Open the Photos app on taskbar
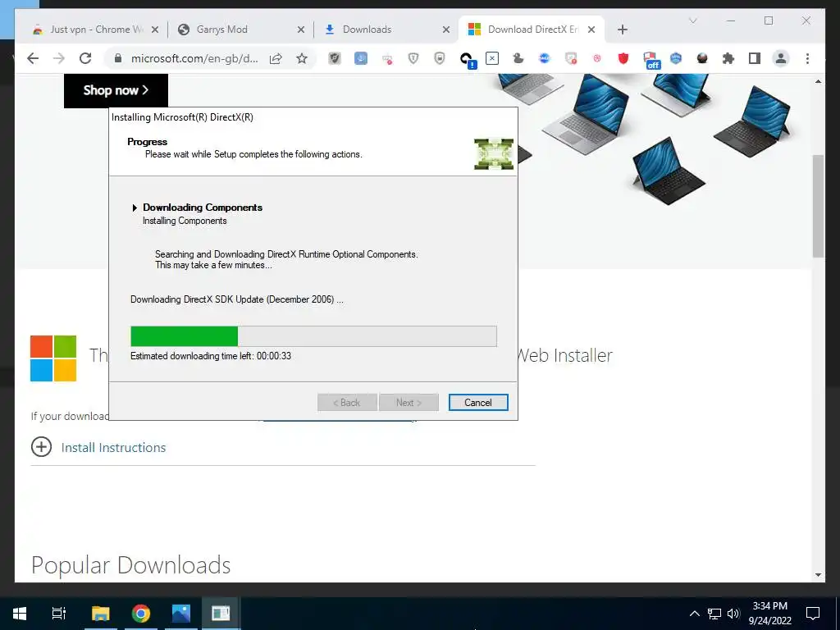Viewport: 840px width, 630px height. click(x=181, y=614)
